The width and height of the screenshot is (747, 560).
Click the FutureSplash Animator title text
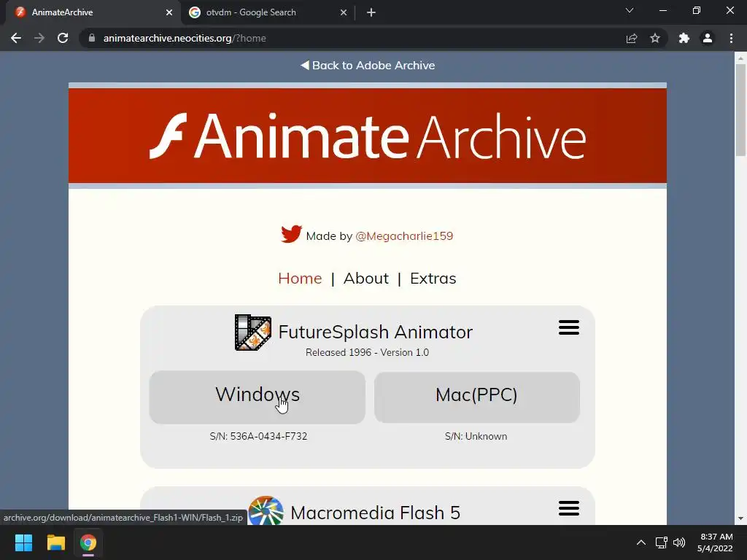[376, 332]
